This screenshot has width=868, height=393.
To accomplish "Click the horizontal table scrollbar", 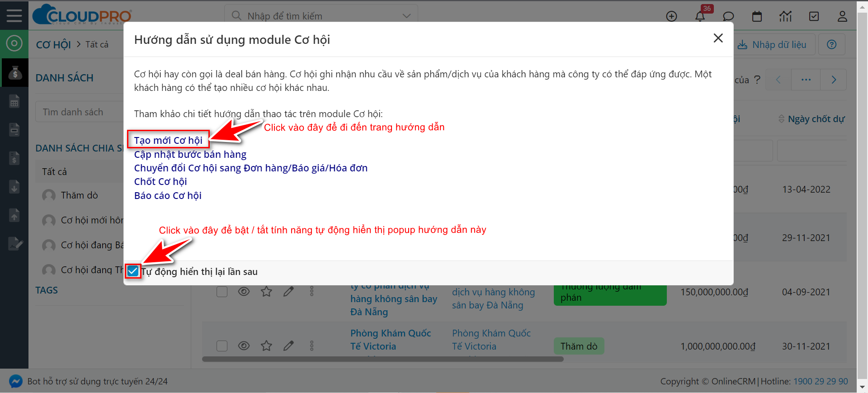I will click(382, 359).
